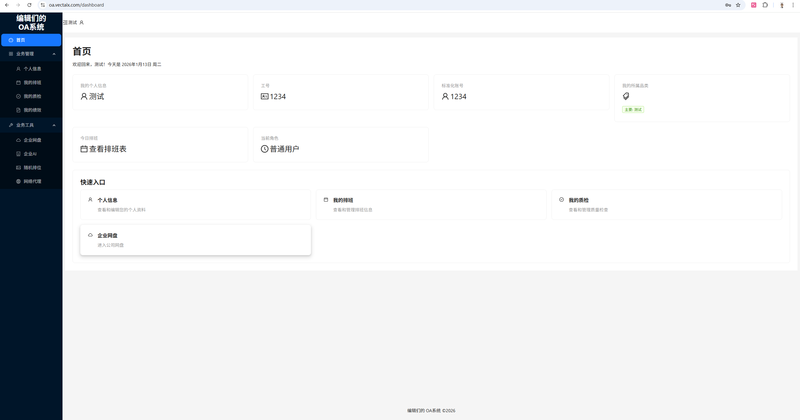The width and height of the screenshot is (800, 420).
Task: Open the sidebar document-icon item below 我的质检
Action: click(31, 110)
